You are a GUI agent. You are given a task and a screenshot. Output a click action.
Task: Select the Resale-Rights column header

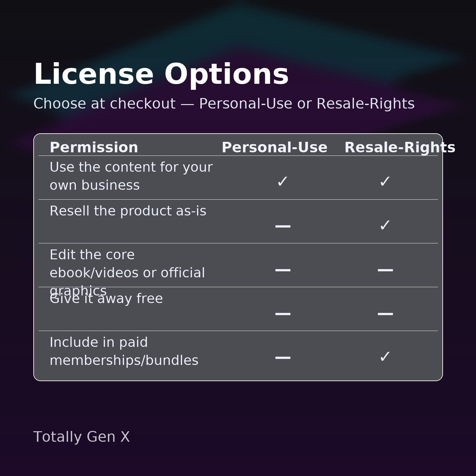[400, 148]
